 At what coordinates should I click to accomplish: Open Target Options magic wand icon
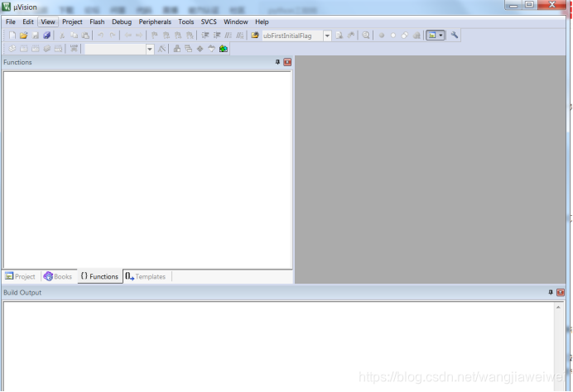[x=161, y=49]
